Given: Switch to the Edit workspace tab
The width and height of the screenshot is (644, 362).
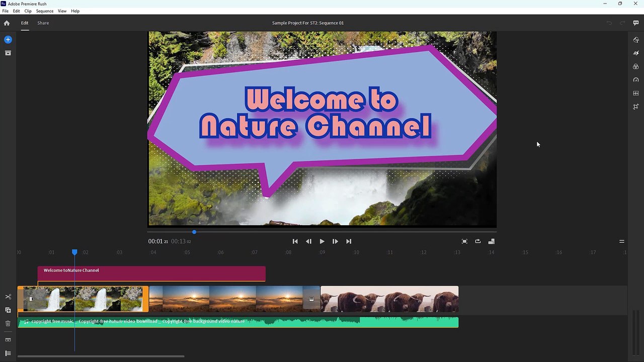Looking at the screenshot, I should (x=25, y=23).
